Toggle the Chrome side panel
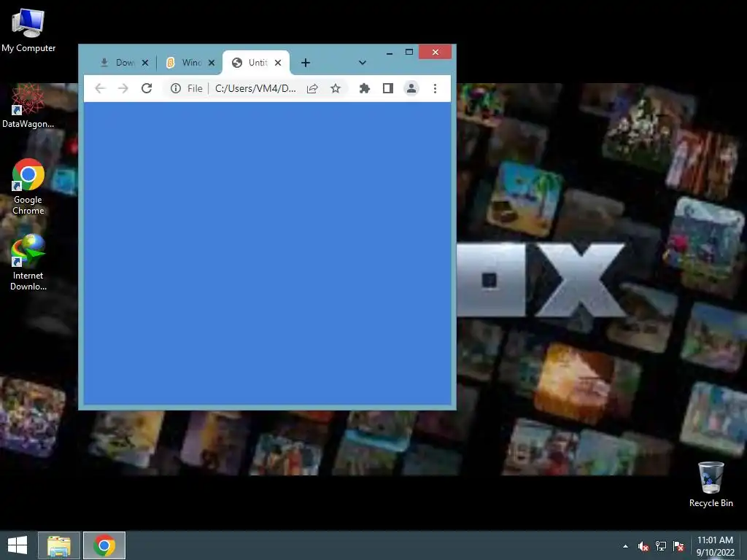The width and height of the screenshot is (747, 560). tap(388, 88)
